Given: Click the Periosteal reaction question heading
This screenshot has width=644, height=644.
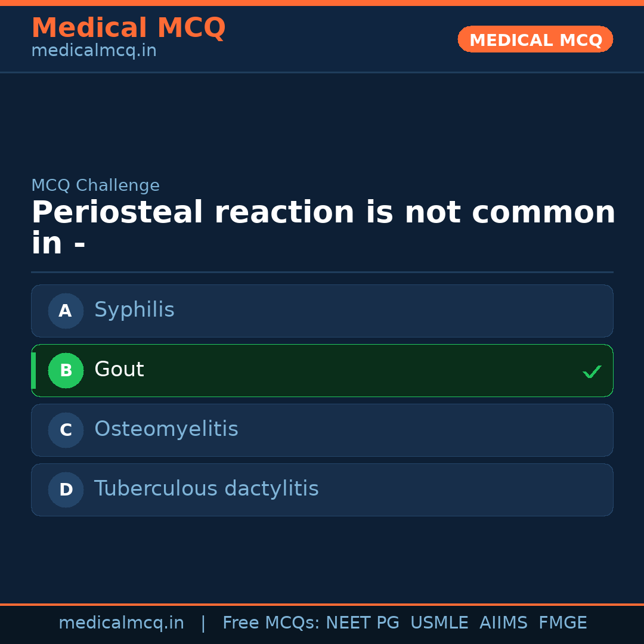Looking at the screenshot, I should point(322,228).
